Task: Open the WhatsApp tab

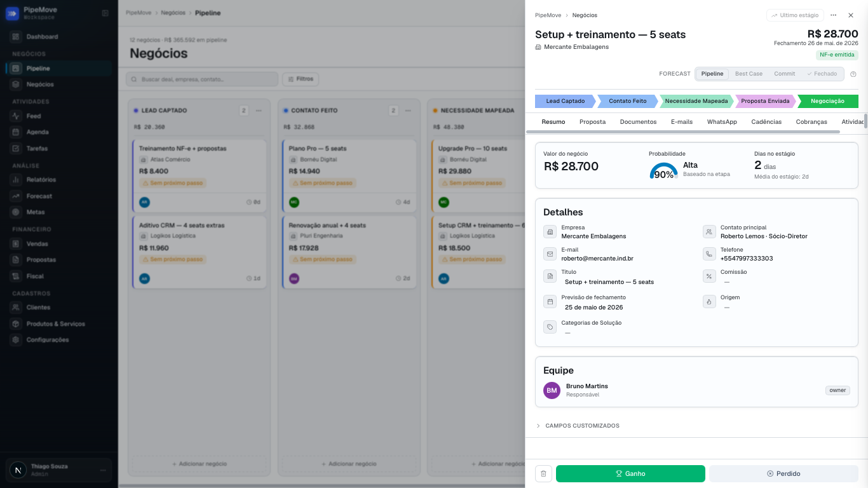Action: 722,121
